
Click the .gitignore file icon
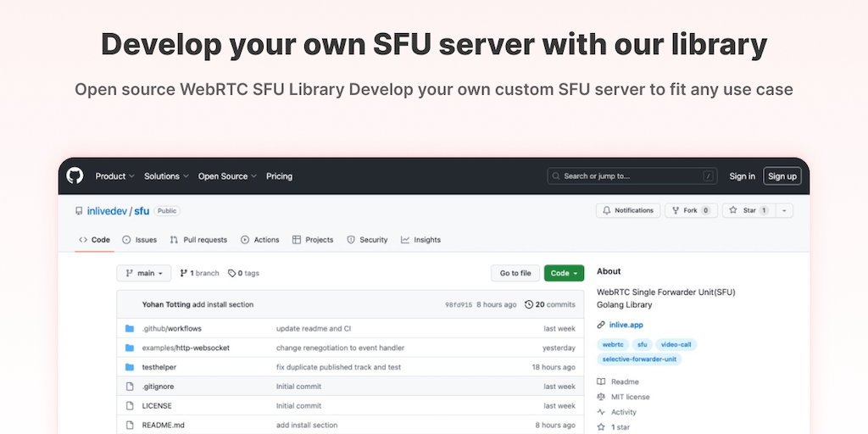(x=130, y=387)
